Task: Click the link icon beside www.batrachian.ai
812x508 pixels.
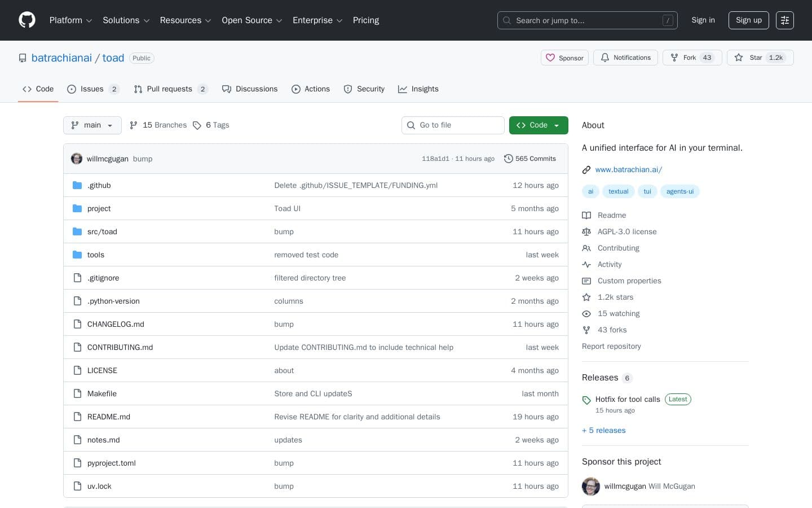Action: (586, 169)
